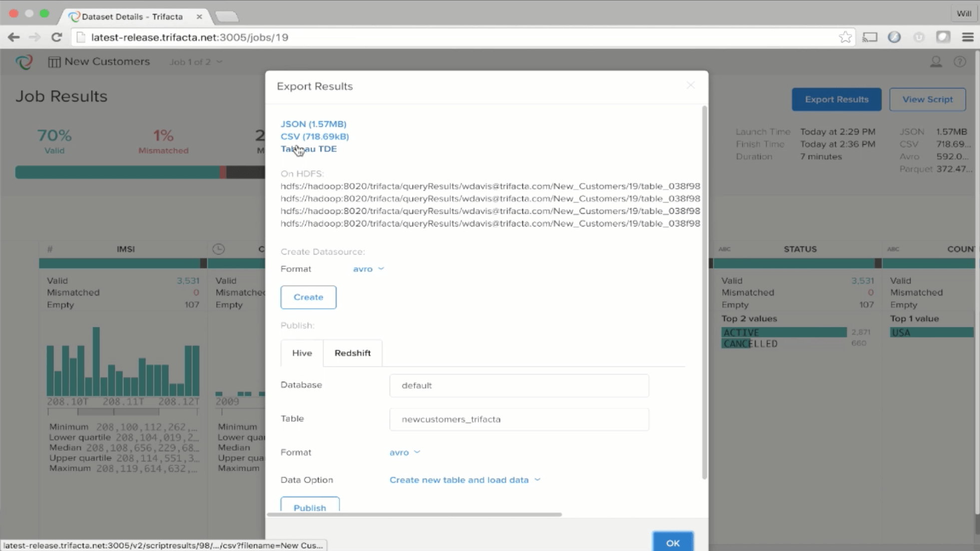This screenshot has width=980, height=551.
Task: Click the user profile icon top right
Action: click(x=936, y=60)
